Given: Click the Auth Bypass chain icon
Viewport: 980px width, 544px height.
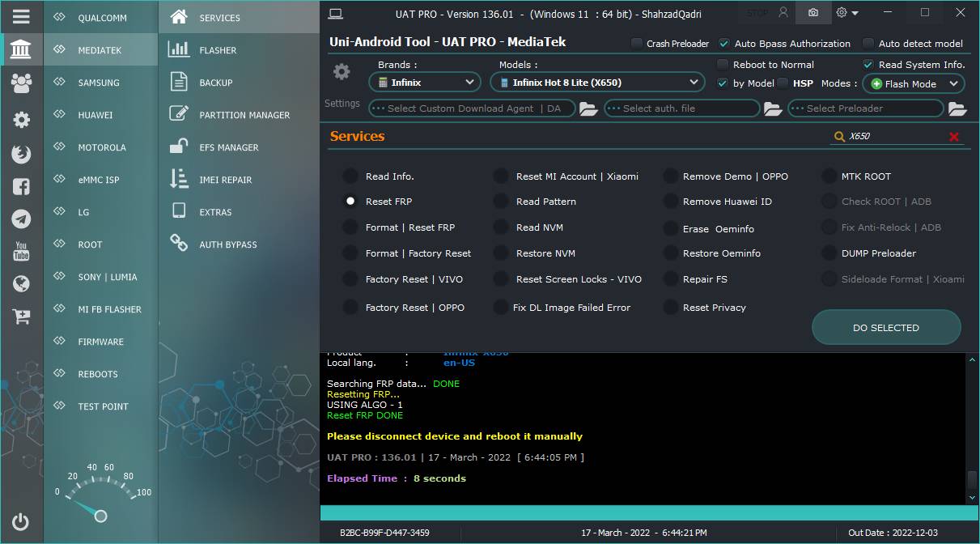Looking at the screenshot, I should [179, 242].
